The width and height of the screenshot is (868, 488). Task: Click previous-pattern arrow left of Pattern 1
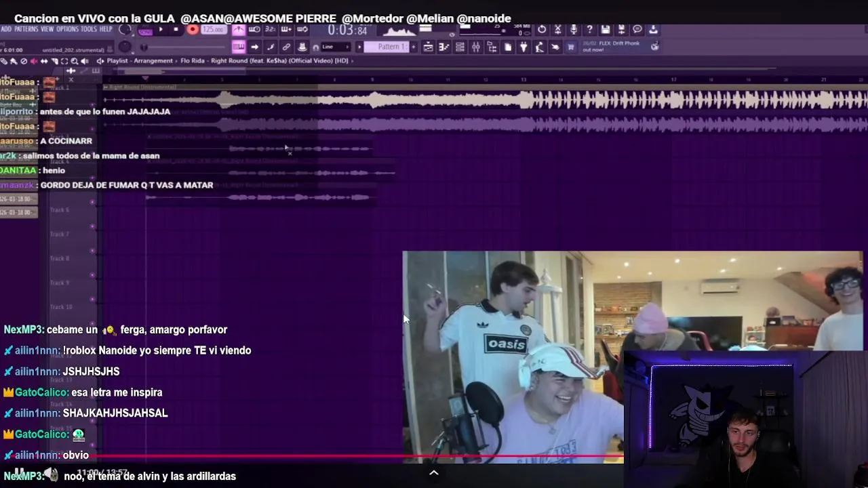[359, 47]
